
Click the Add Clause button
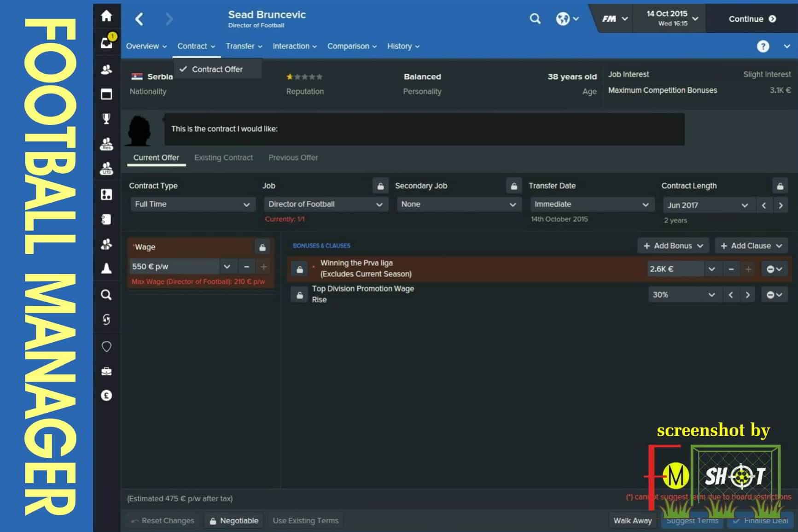pos(751,246)
